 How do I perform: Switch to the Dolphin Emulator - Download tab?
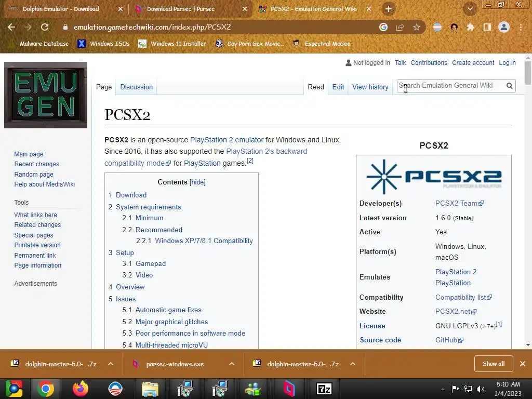point(61,9)
